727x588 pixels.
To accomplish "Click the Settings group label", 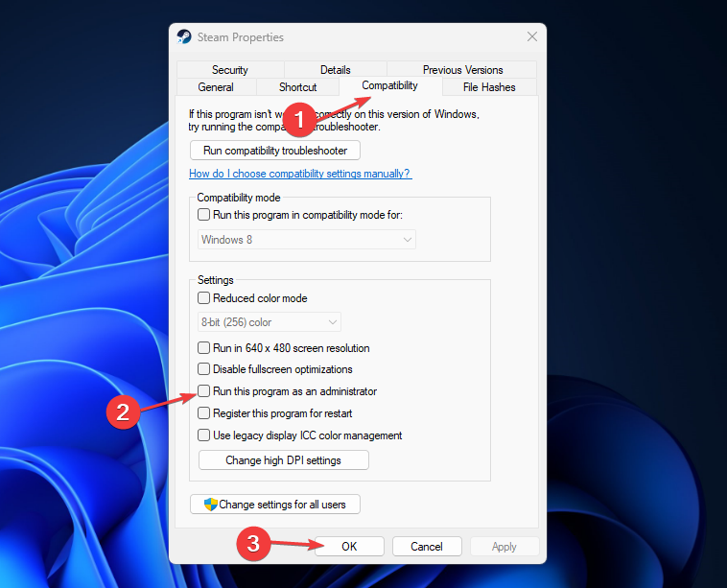I will (215, 280).
